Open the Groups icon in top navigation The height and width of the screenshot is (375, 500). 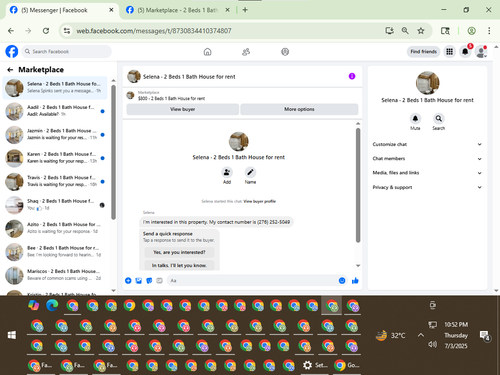pos(285,52)
